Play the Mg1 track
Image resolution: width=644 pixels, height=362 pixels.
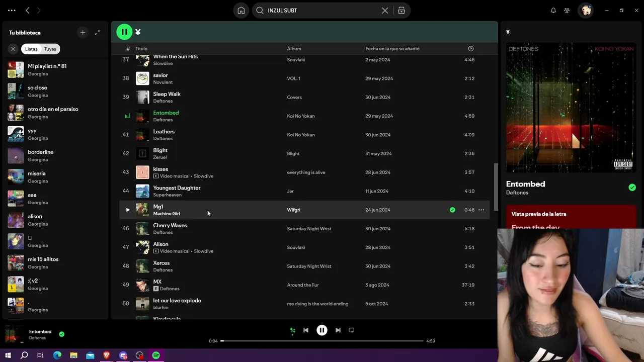click(x=127, y=210)
